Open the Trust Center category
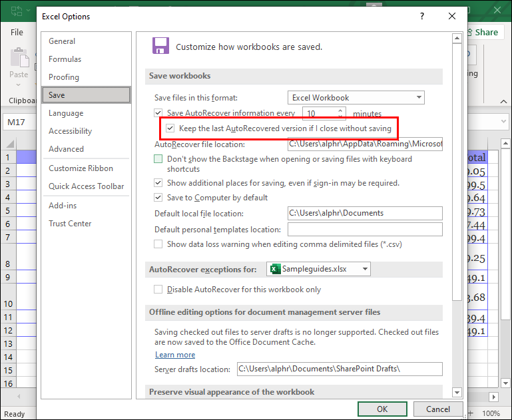 pos(86,224)
